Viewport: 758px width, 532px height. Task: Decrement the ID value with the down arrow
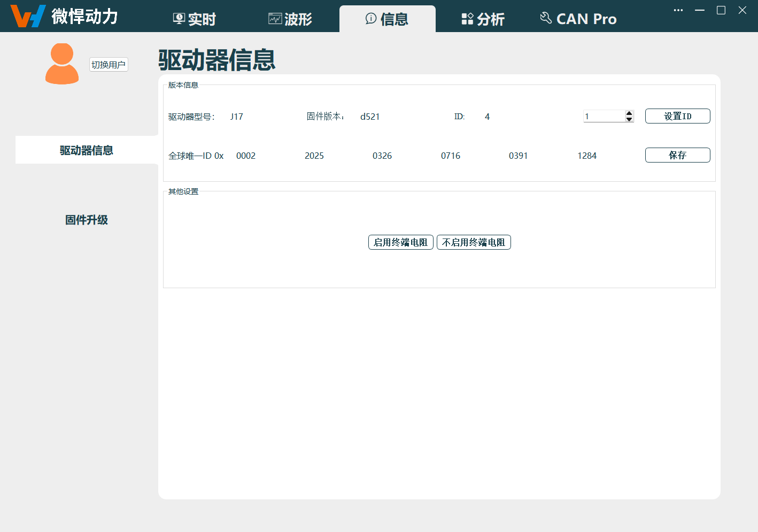(629, 119)
